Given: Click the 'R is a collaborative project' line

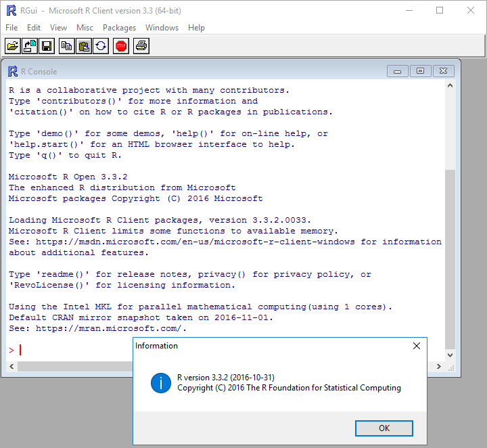Looking at the screenshot, I should coord(149,90).
